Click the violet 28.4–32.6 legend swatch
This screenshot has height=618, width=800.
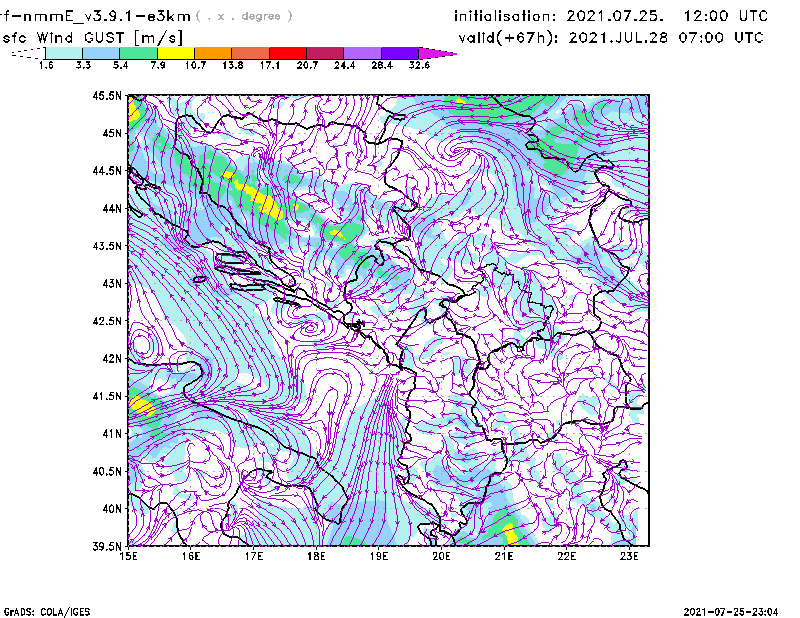399,53
